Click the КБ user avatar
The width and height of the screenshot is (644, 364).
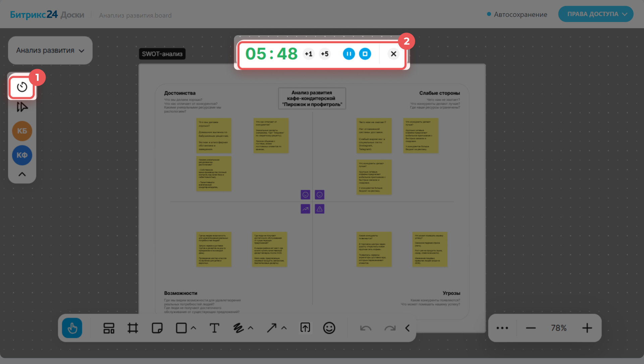coord(22,131)
